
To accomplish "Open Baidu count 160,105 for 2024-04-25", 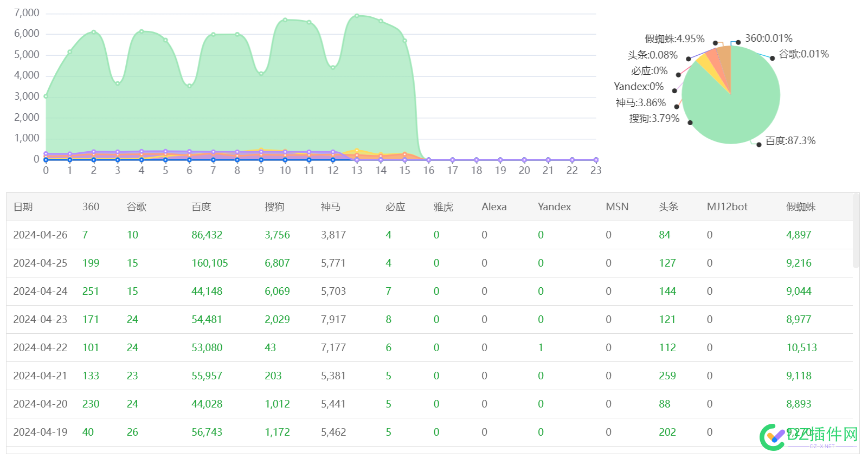I will click(x=210, y=263).
